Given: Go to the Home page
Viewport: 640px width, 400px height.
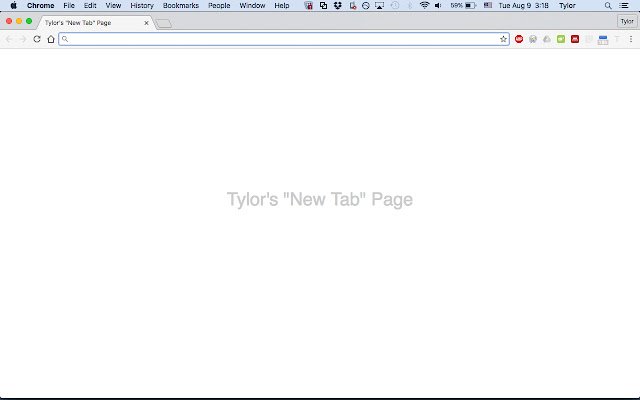Looking at the screenshot, I should [51, 39].
